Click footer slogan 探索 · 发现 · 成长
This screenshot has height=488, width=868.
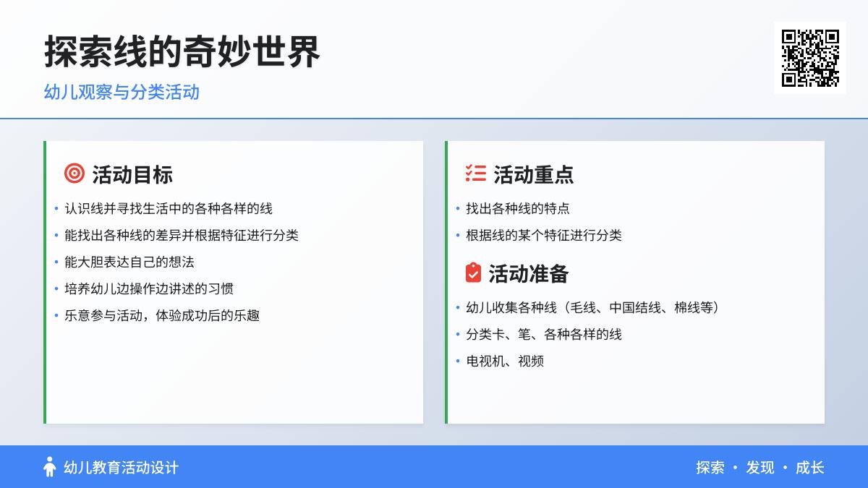coord(760,468)
